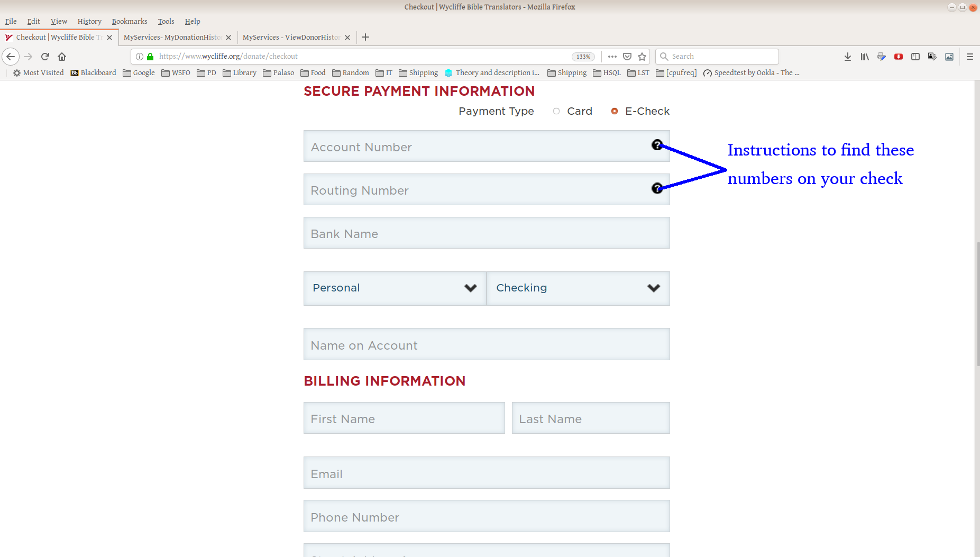Viewport: 980px width, 557px height.
Task: Open the Food bookmarks folder
Action: click(313, 73)
